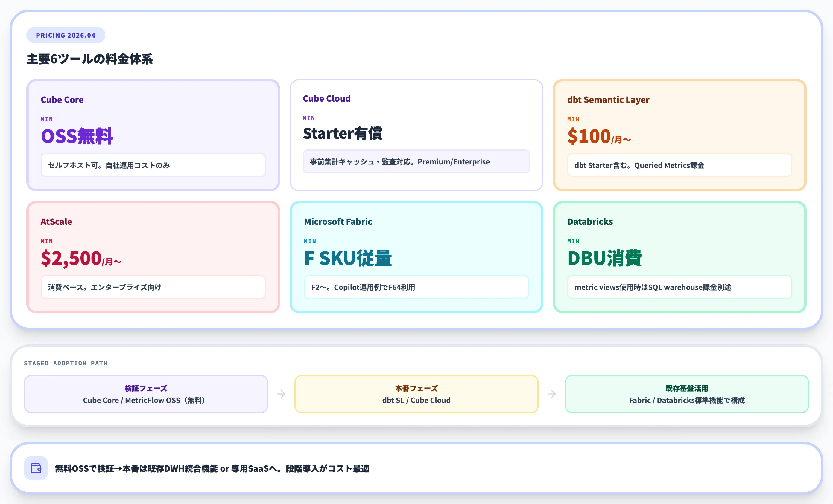Select the arrow between 本番フェーズ and 既存基盤活用
Image resolution: width=833 pixels, height=504 pixels.
tap(551, 393)
